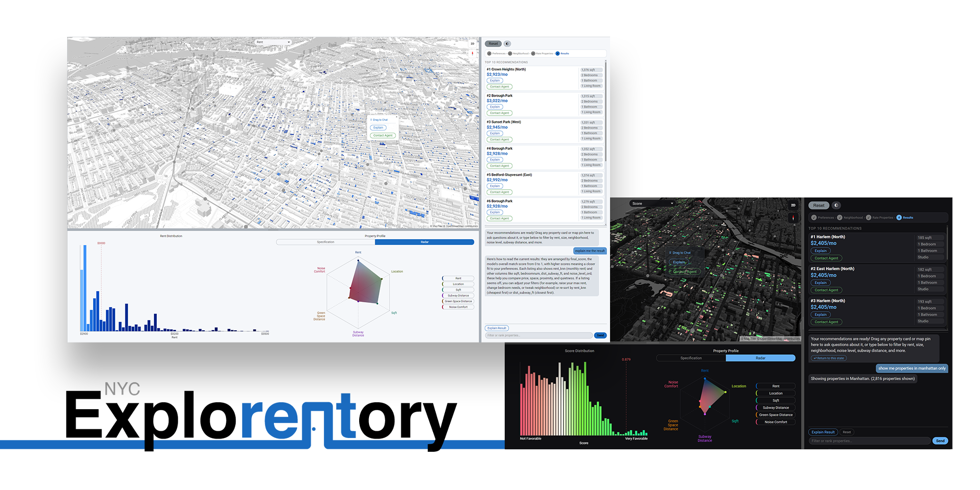This screenshot has height=490, width=980.
Task: Click Results step label in light window
Action: [564, 53]
